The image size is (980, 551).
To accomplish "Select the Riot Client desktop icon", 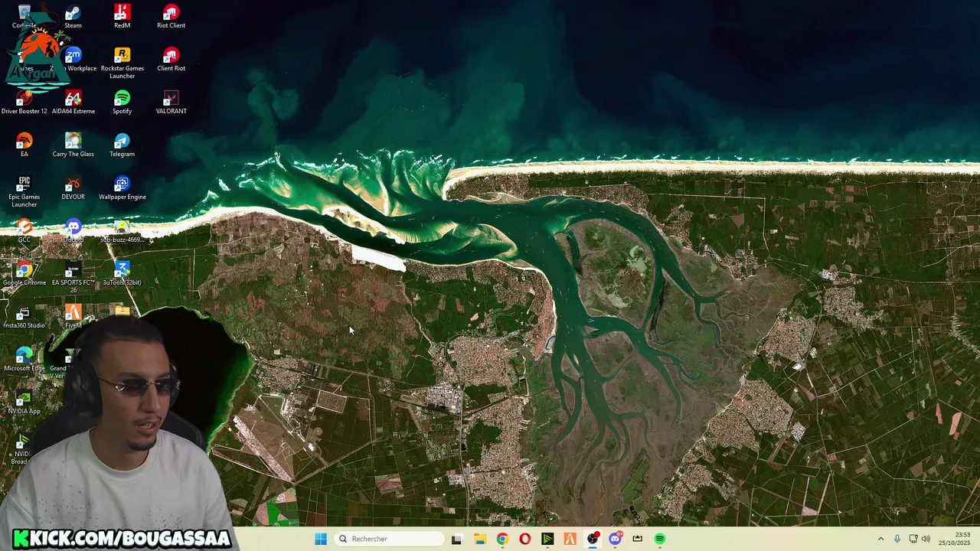I will (171, 17).
